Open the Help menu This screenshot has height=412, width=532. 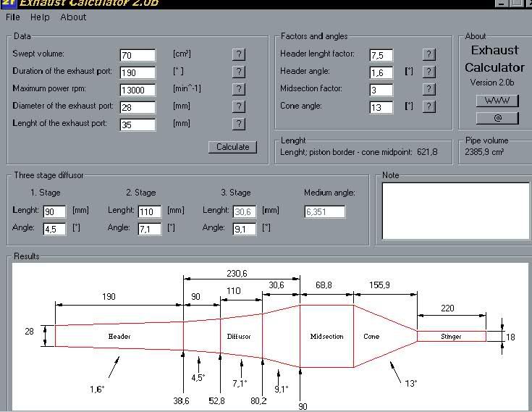(x=40, y=17)
